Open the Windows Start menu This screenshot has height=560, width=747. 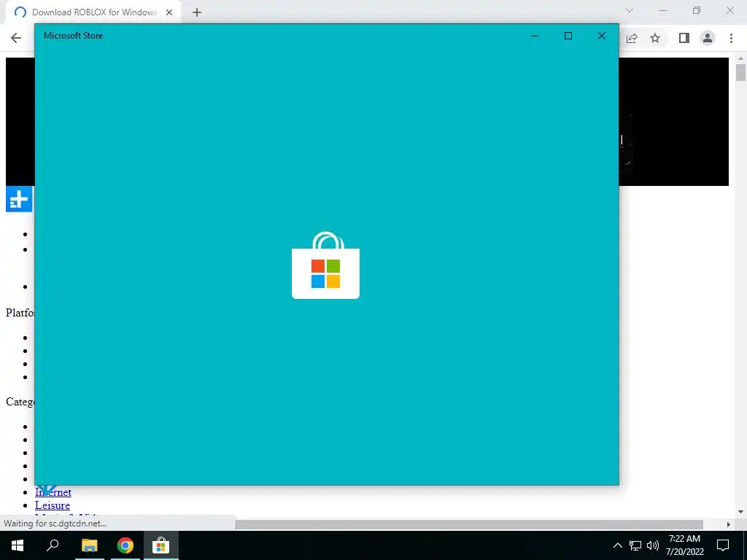(x=18, y=545)
